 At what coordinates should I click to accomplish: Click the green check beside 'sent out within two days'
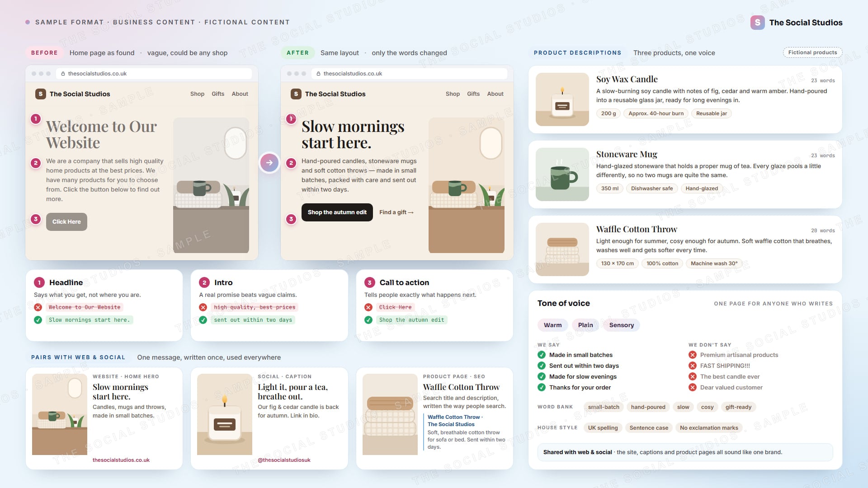pos(203,320)
